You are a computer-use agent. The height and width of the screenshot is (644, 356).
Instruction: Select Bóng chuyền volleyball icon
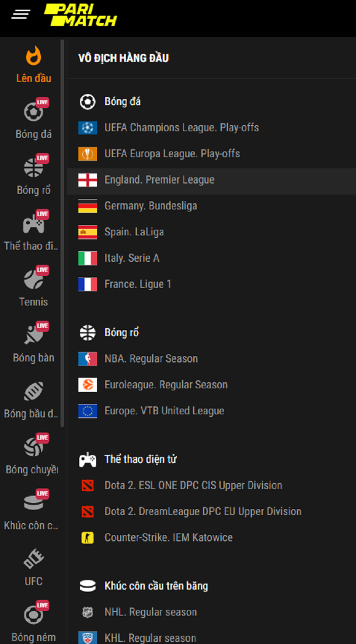pyautogui.click(x=34, y=447)
